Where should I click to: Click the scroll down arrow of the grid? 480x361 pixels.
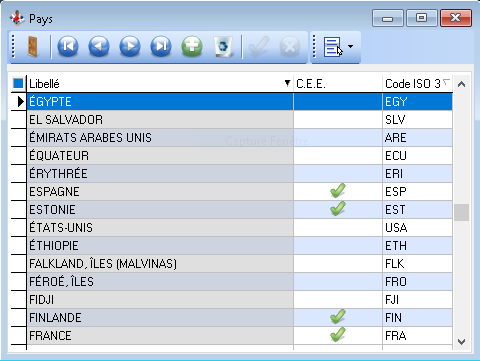click(x=461, y=342)
